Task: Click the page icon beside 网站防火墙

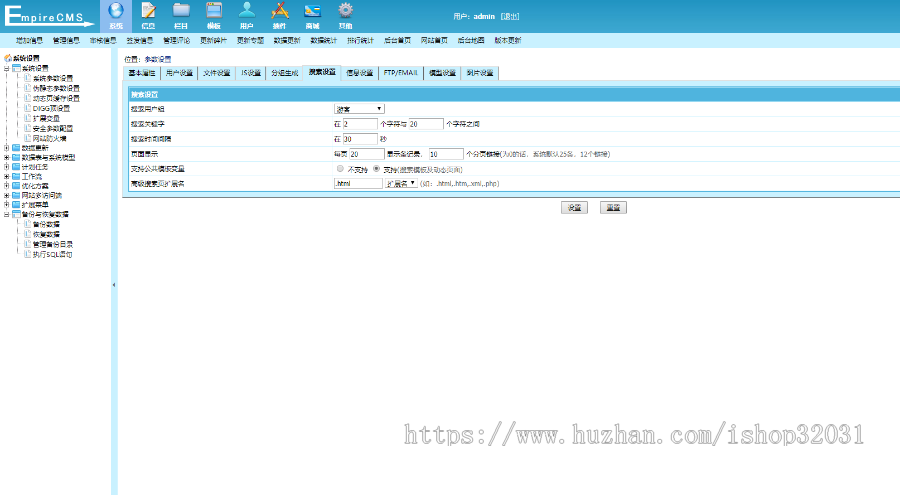Action: click(x=28, y=138)
